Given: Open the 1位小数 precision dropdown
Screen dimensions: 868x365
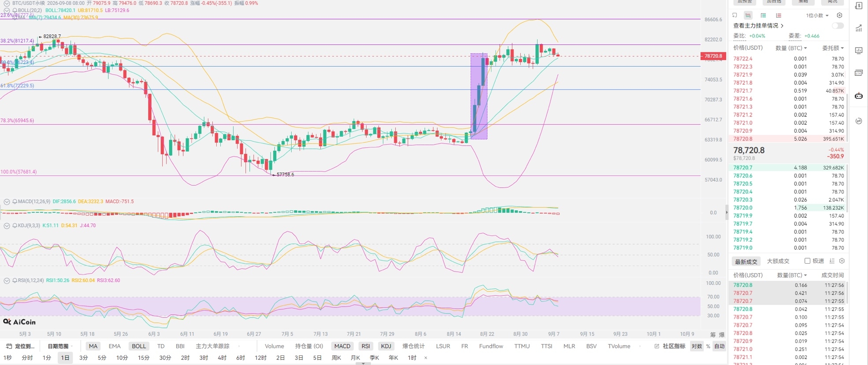Looking at the screenshot, I should (x=817, y=15).
